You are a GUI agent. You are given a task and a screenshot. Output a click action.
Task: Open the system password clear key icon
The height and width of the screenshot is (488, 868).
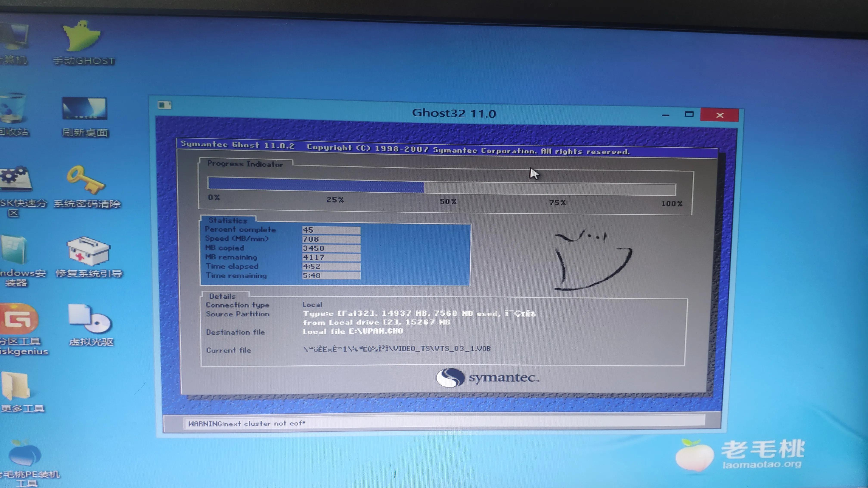86,180
